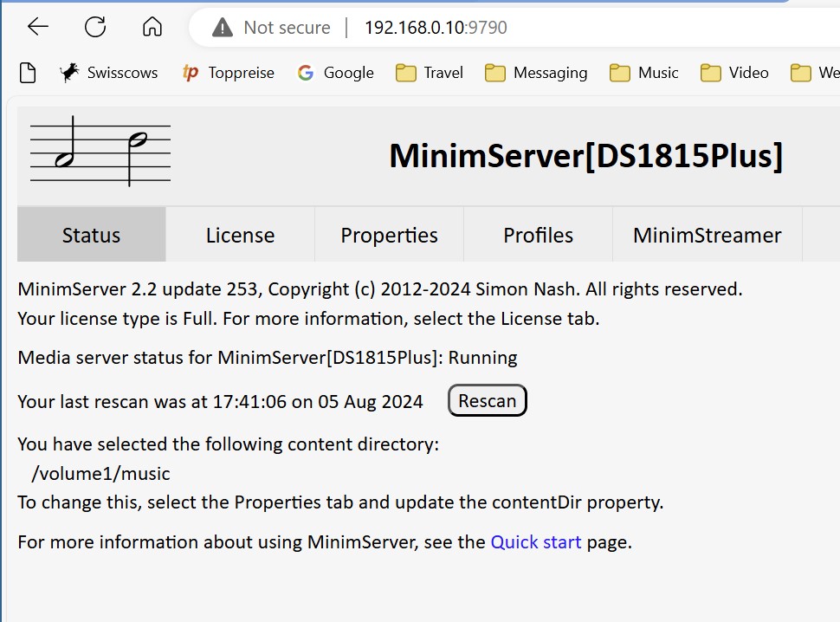Open the Messaging bookmarks folder
Screen dimensions: 840x622
[x=536, y=72]
